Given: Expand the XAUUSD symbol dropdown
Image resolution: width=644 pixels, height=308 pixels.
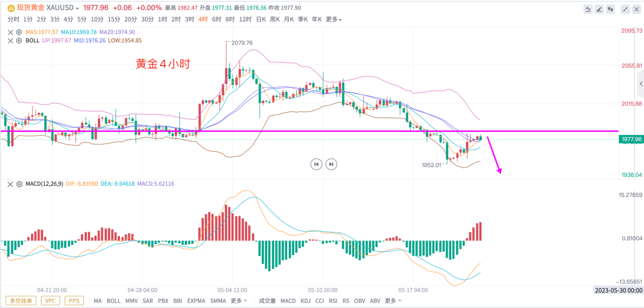Looking at the screenshot, I should click(x=77, y=9).
